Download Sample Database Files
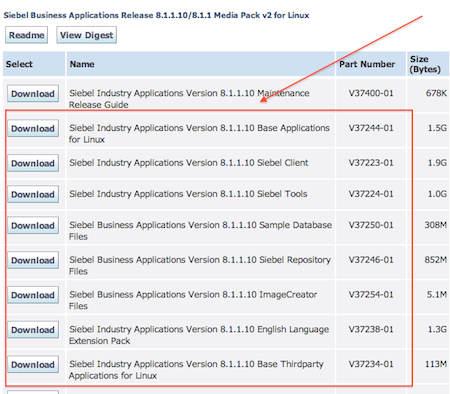450x394 pixels. pos(33,225)
